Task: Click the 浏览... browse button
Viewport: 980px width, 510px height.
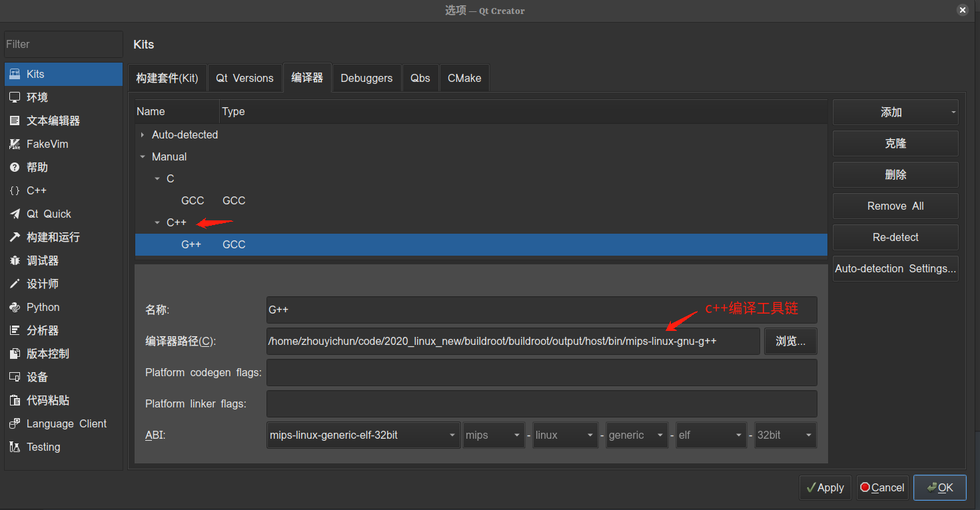Action: [x=791, y=342]
